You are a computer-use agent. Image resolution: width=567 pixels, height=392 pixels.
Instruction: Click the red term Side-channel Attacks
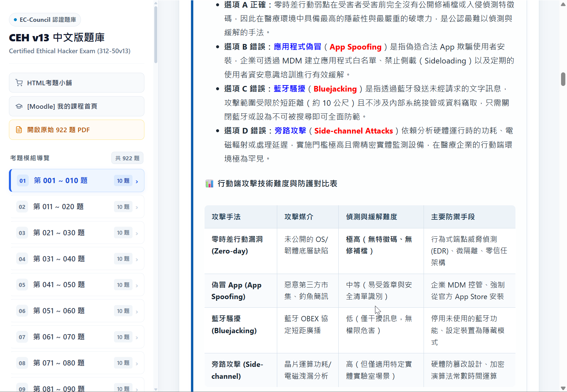[354, 131]
